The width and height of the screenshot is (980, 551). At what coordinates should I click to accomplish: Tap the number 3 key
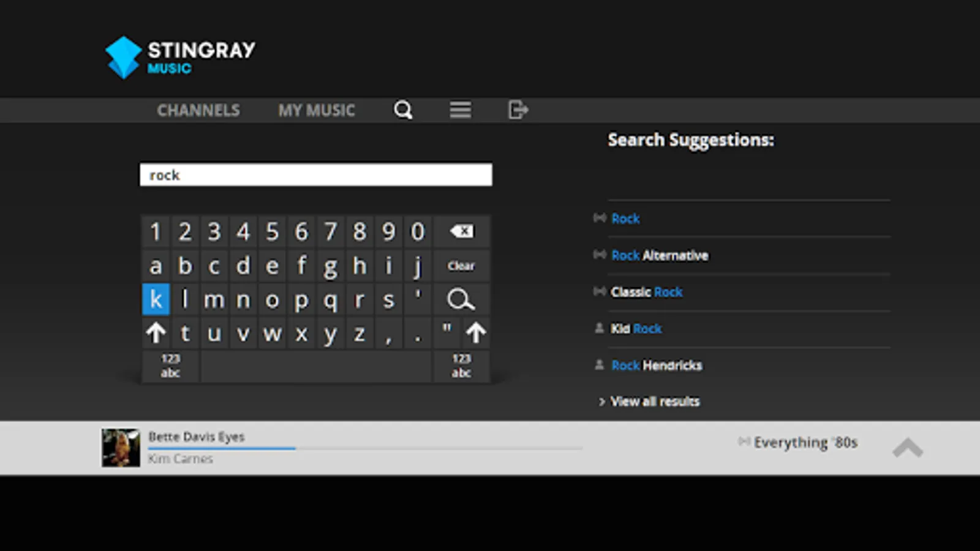click(214, 231)
